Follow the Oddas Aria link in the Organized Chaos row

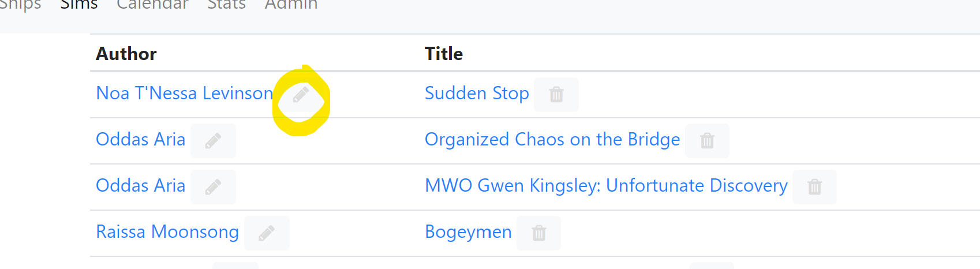pyautogui.click(x=140, y=139)
